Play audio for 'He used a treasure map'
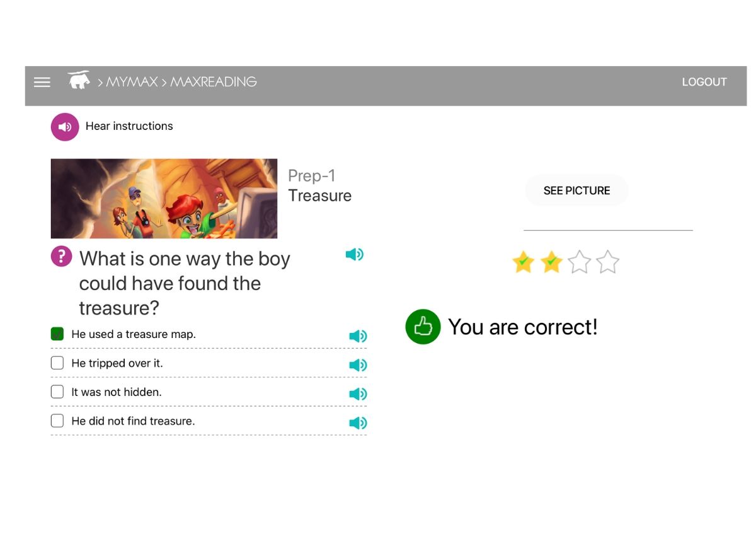Viewport: 756px width, 536px height. click(x=358, y=336)
